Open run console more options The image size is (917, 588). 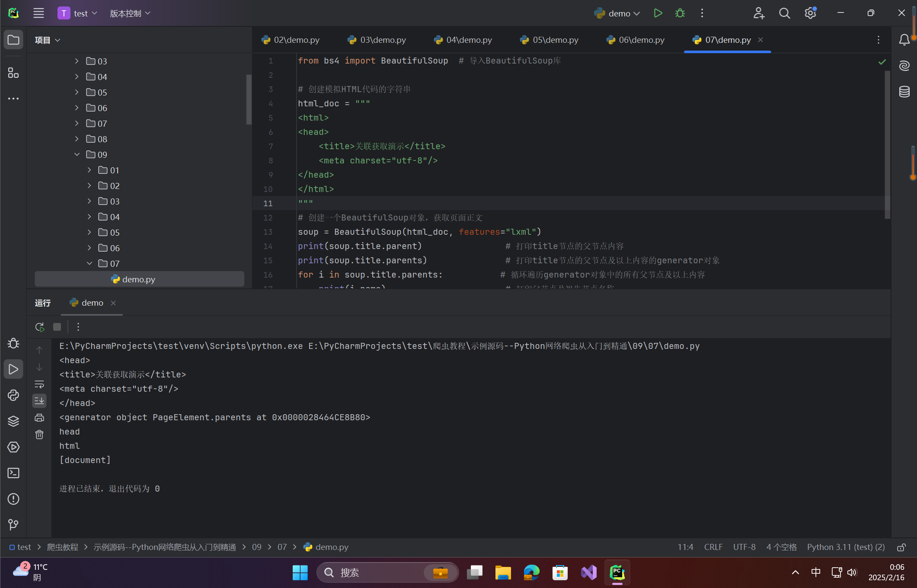tap(78, 327)
